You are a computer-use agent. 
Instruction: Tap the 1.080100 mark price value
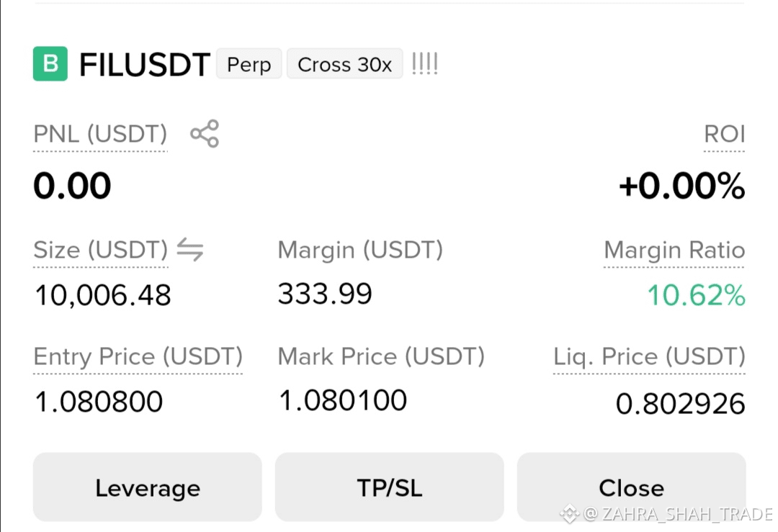[343, 400]
